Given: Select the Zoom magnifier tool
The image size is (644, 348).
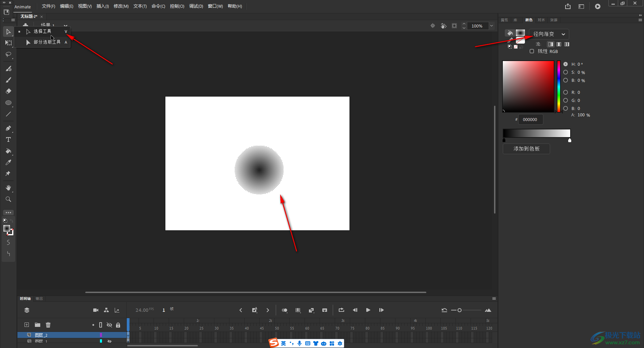Looking at the screenshot, I should [8, 199].
